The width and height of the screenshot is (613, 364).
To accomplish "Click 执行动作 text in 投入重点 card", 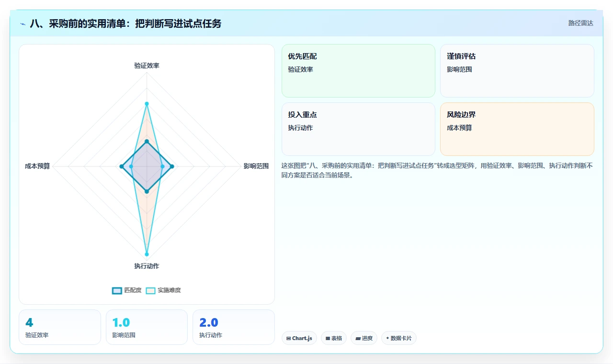I will click(x=300, y=128).
